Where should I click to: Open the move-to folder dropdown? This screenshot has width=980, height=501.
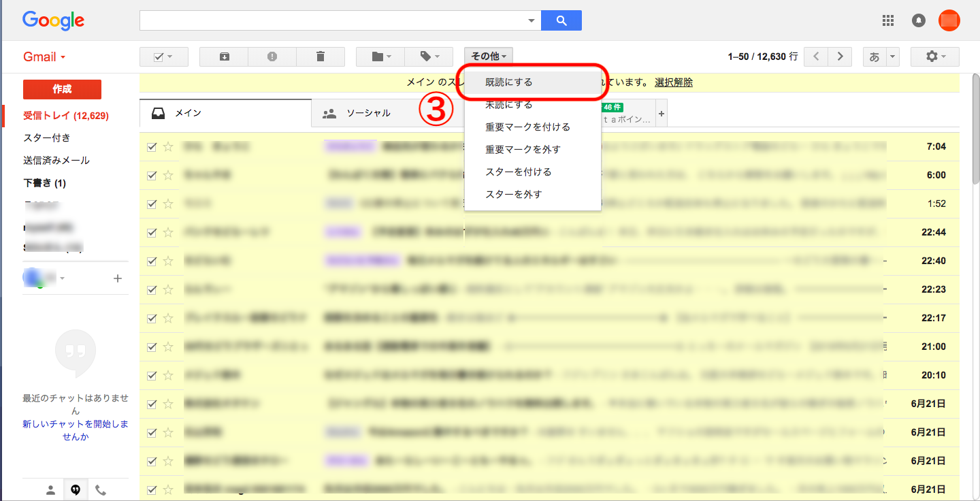point(380,57)
